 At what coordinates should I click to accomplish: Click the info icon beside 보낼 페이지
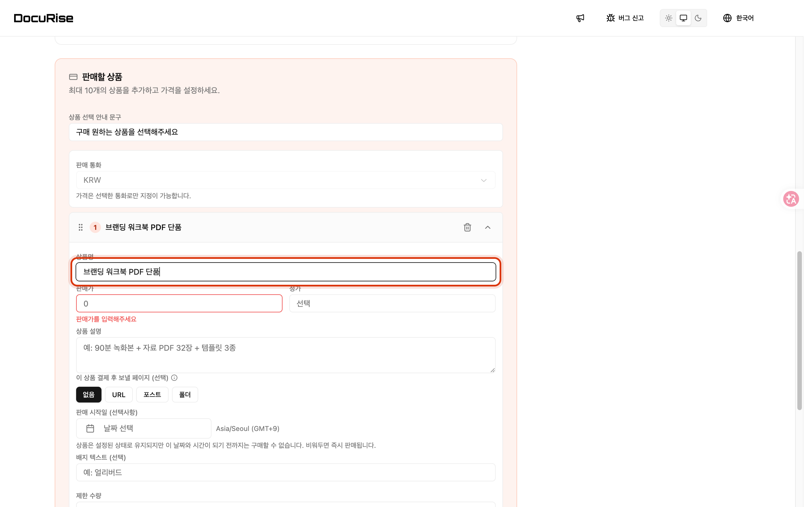[x=174, y=377]
